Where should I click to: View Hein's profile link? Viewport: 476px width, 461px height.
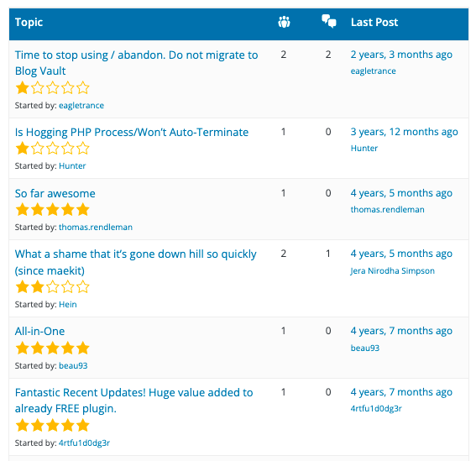point(68,304)
